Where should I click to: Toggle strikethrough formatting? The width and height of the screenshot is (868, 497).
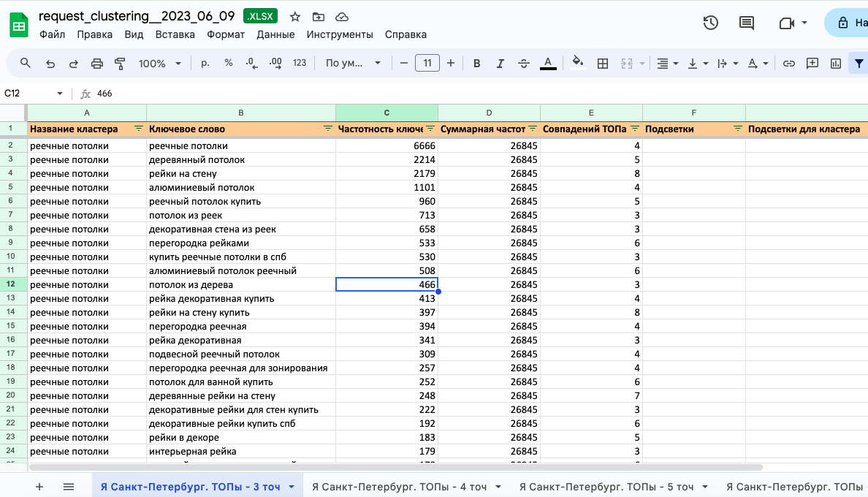coord(524,64)
